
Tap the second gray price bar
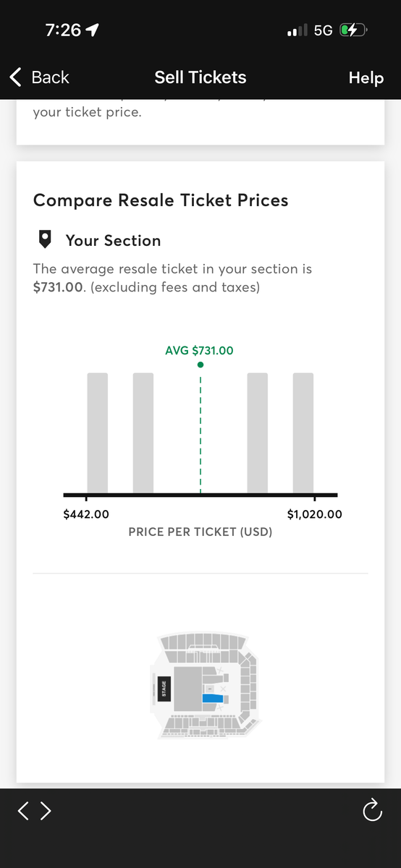click(x=143, y=433)
